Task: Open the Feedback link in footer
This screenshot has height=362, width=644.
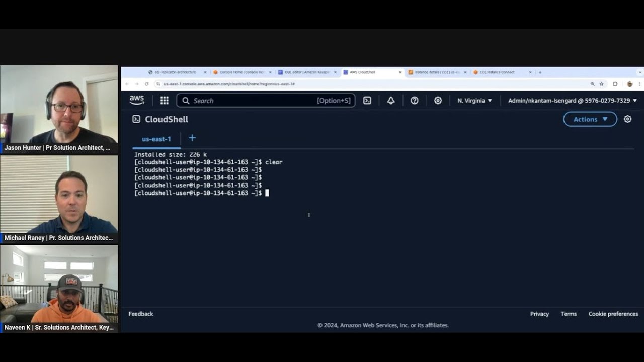Action: click(141, 314)
